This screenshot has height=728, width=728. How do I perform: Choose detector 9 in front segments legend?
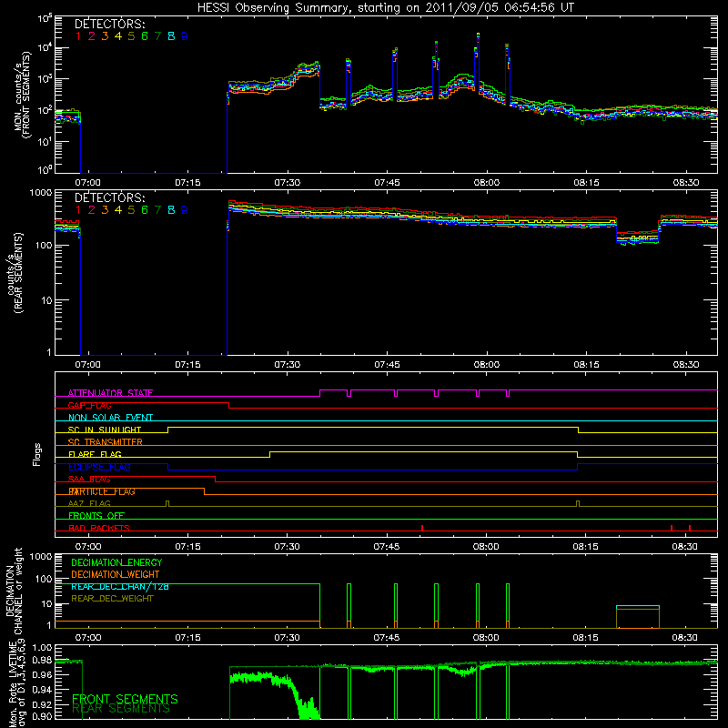click(185, 36)
